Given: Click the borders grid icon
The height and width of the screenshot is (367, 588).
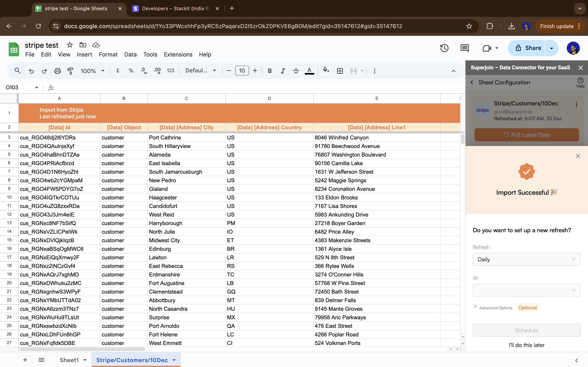Looking at the screenshot, I should (340, 71).
